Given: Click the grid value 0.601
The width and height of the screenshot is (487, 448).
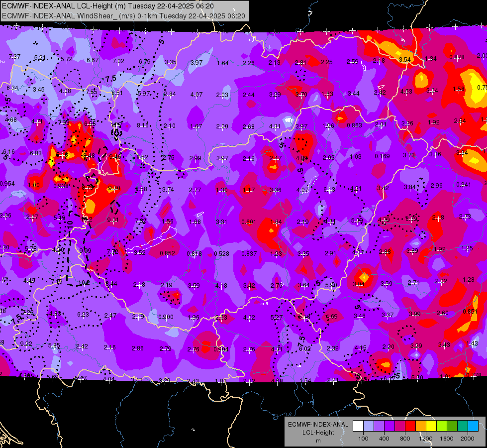Looking at the screenshot, I should 249,222.
